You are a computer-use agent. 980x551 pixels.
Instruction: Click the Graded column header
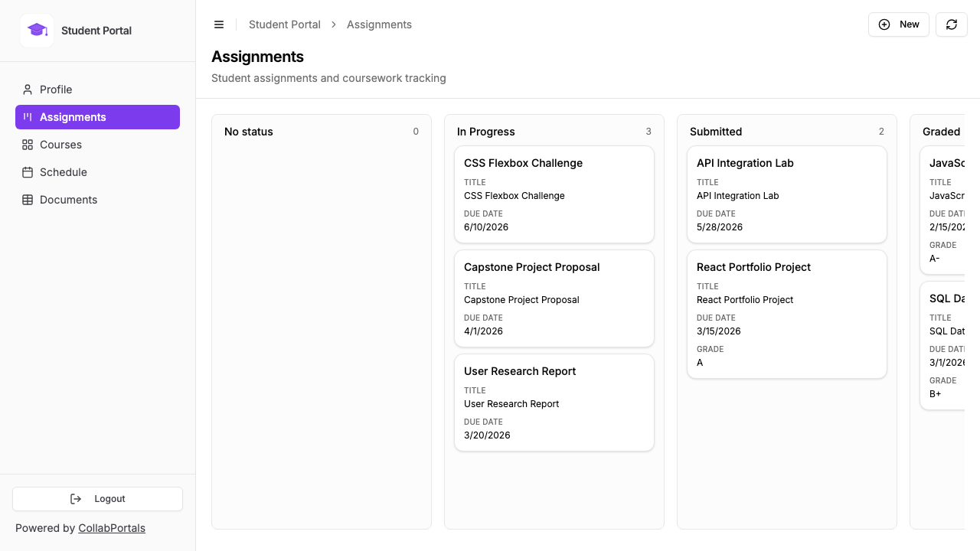pyautogui.click(x=942, y=132)
